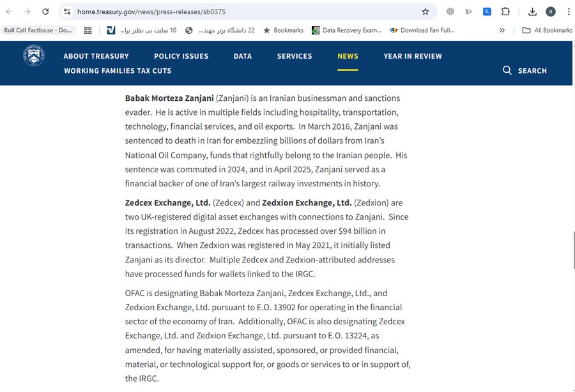The image size is (575, 392).
Task: Click the site information icon in address bar
Action: [67, 11]
